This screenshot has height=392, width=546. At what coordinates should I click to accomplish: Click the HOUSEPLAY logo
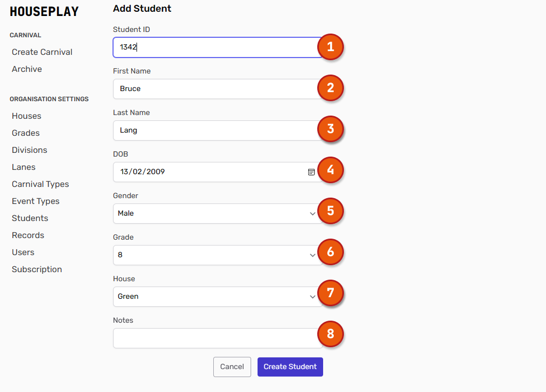coord(44,12)
